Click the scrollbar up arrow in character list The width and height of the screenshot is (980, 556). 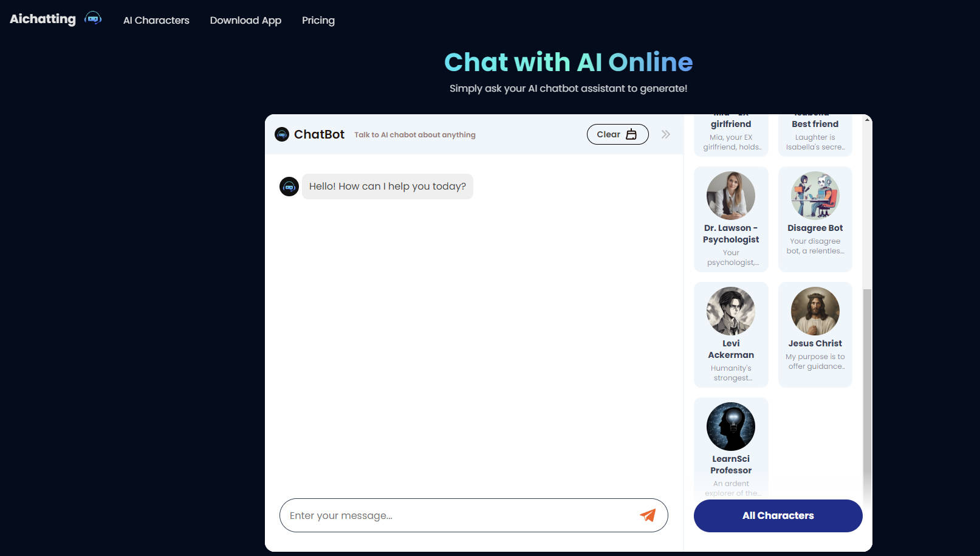click(x=868, y=120)
